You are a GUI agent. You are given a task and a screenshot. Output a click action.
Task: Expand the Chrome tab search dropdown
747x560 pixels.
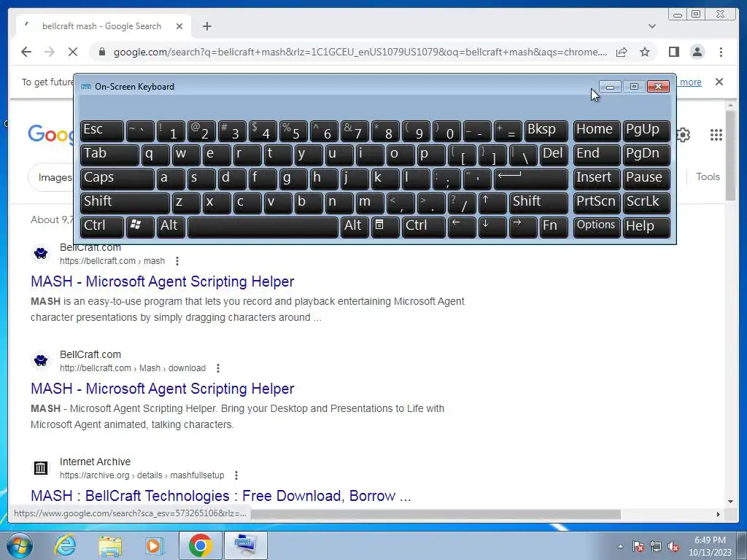(x=652, y=26)
